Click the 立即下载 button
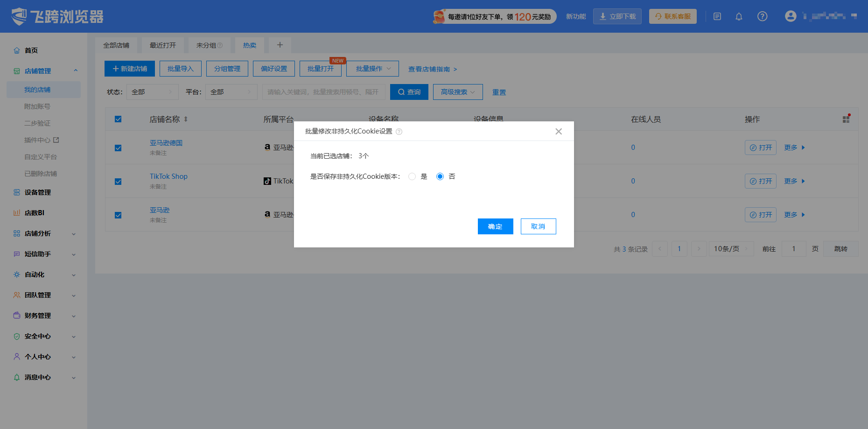Viewport: 868px width, 429px height. (x=617, y=16)
